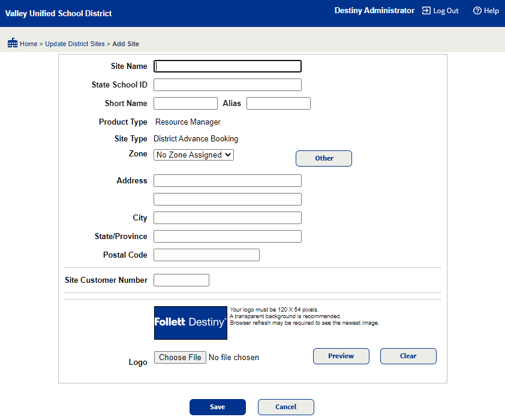The height and width of the screenshot is (420, 505).
Task: Click the Postal Code input field
Action: pyautogui.click(x=206, y=255)
